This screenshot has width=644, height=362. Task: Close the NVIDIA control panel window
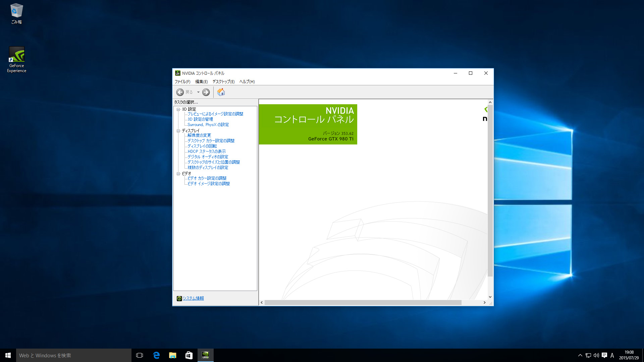486,73
